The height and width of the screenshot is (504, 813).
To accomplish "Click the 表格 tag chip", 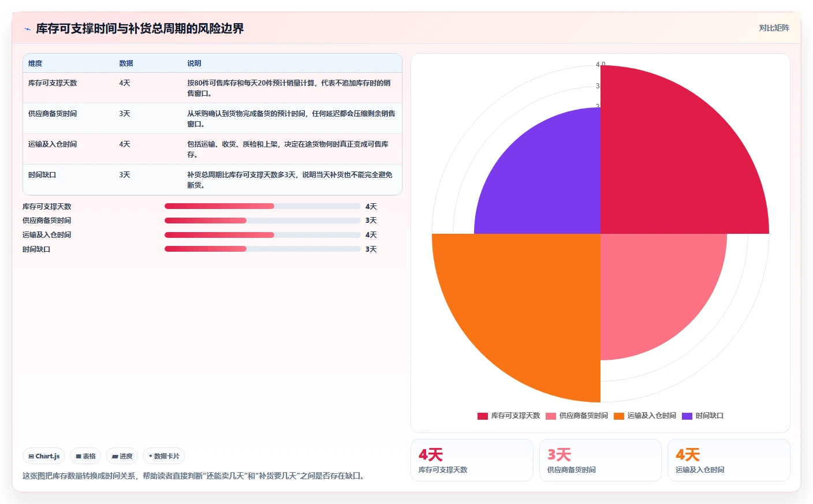I will click(x=85, y=456).
